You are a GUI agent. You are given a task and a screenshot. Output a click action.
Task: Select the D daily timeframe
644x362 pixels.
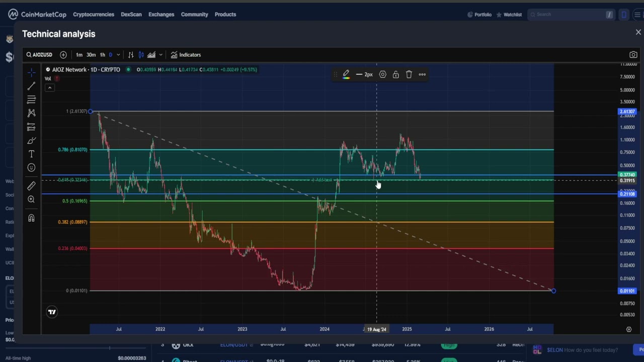click(111, 55)
